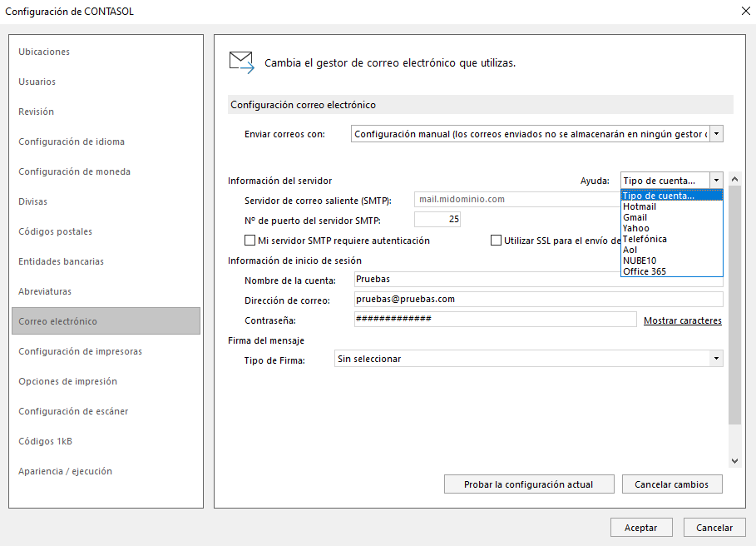Click the scrollbar up arrow
Viewport: 756px width, 546px height.
pos(734,179)
